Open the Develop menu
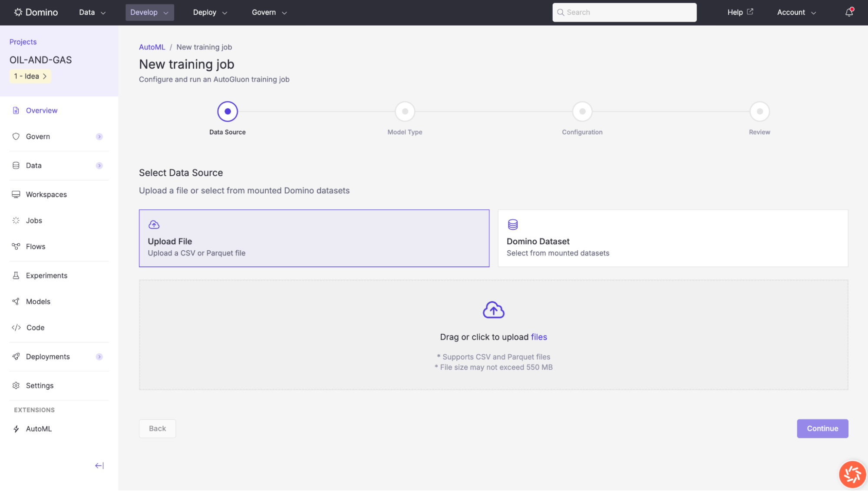868x491 pixels. point(149,12)
